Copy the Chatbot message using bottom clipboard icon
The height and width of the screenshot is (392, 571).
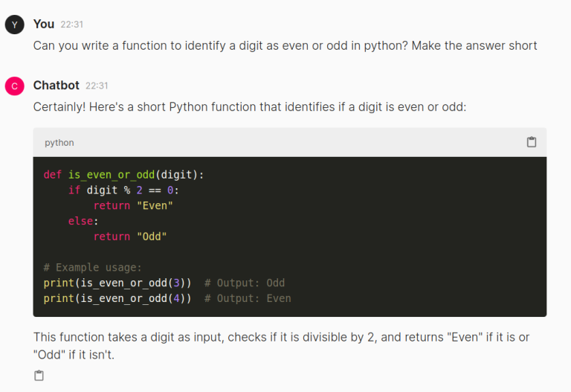coord(39,376)
